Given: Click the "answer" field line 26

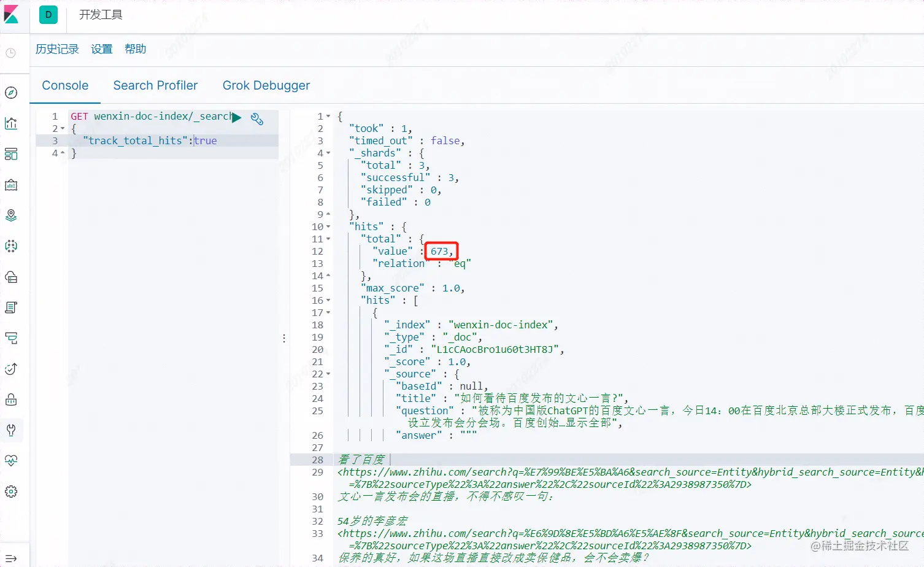Looking at the screenshot, I should pos(436,435).
